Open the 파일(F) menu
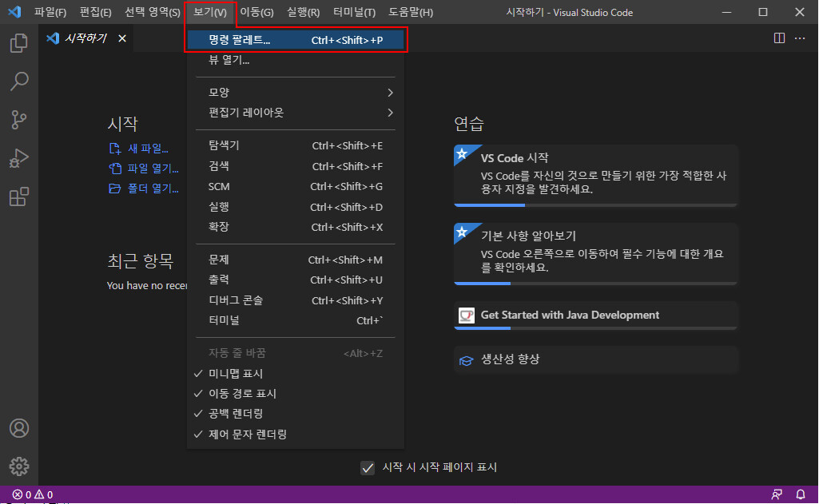819x504 pixels. [50, 12]
